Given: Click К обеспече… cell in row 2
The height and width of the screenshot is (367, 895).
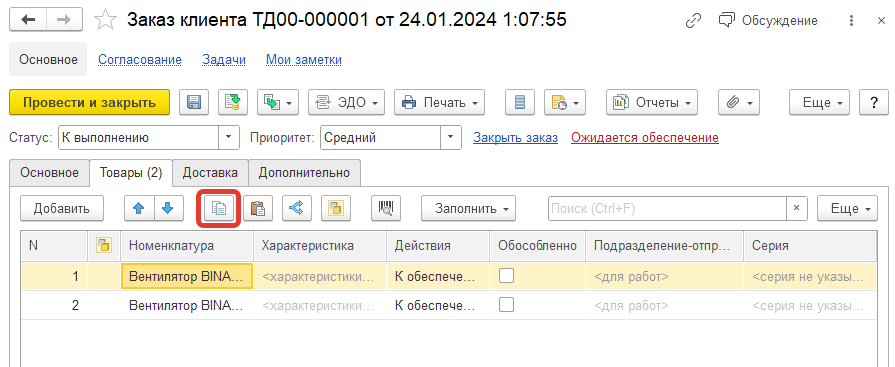Looking at the screenshot, I should pos(438,305).
